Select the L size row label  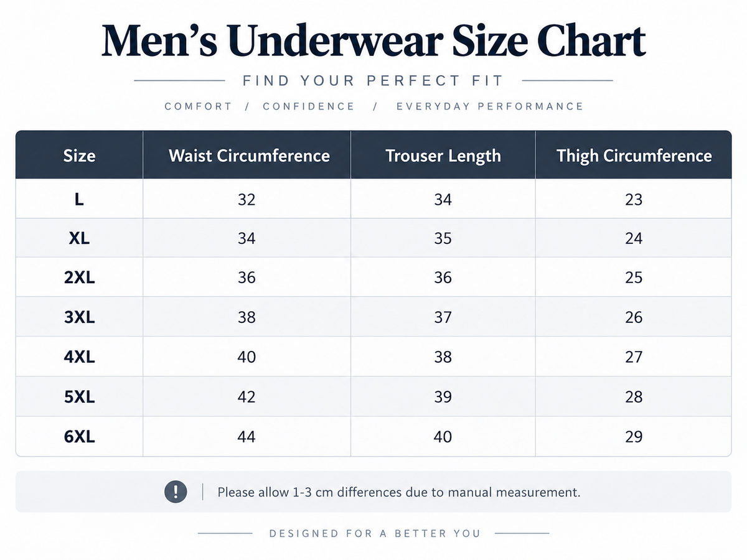pos(79,200)
